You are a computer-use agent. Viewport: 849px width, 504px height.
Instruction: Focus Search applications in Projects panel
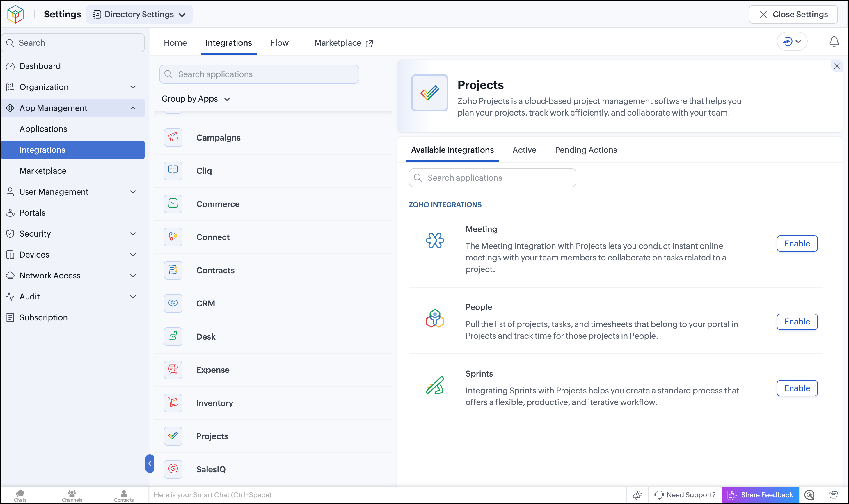pyautogui.click(x=492, y=178)
